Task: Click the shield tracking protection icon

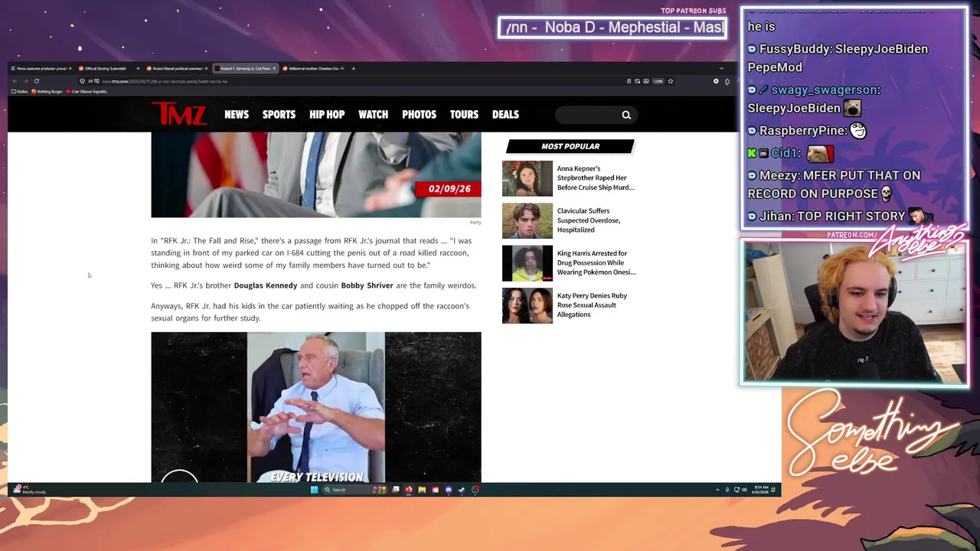Action: [82, 81]
